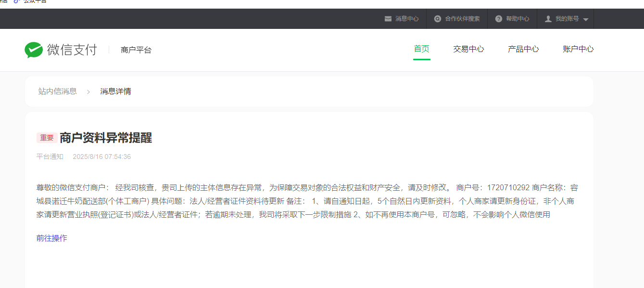Click the user avatar icon beside 我的账号
This screenshot has width=644, height=288.
tap(548, 19)
